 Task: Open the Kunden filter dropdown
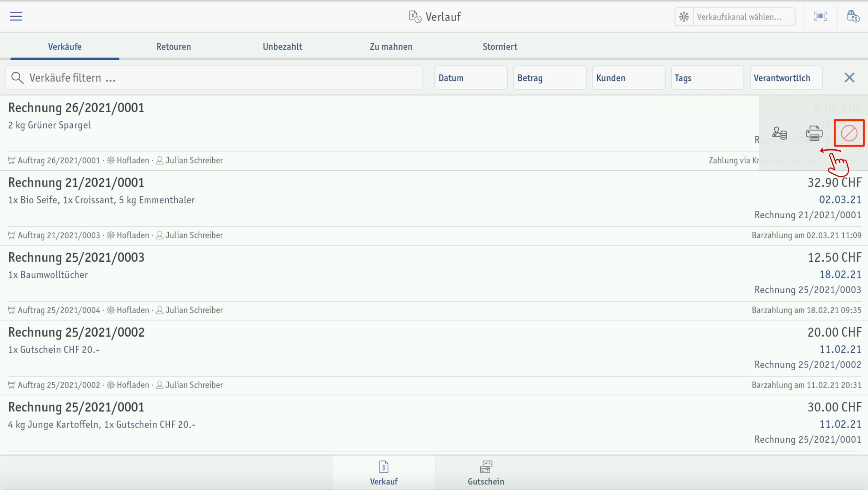[x=628, y=77]
